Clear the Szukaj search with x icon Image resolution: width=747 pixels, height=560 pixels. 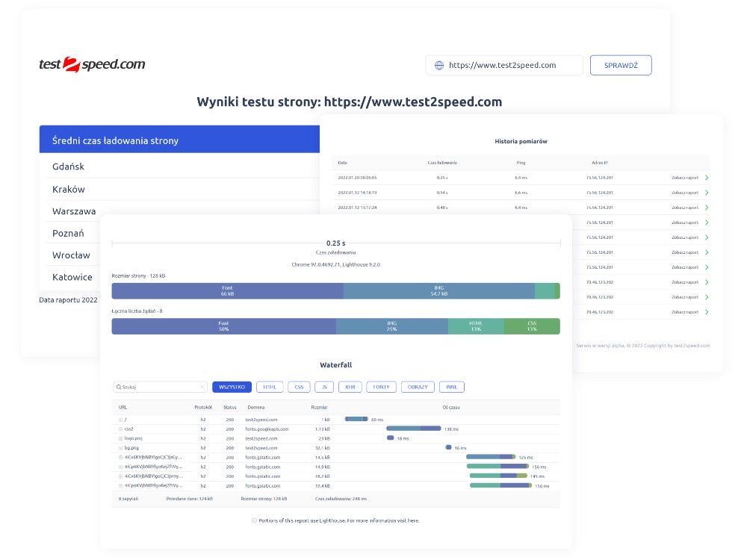[202, 387]
